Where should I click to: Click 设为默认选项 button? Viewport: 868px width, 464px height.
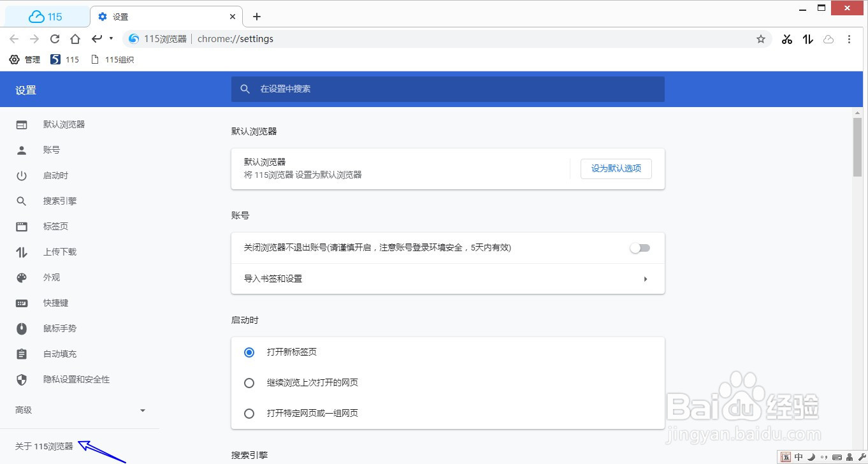coord(616,168)
